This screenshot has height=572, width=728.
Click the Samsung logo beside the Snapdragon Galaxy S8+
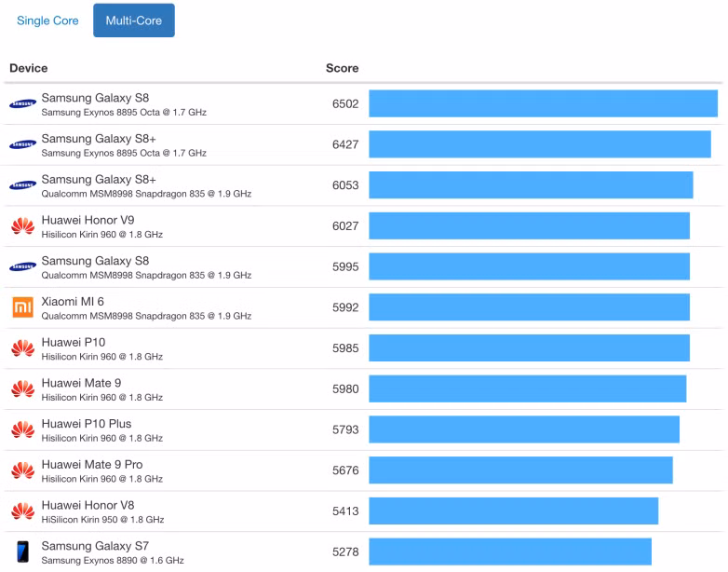click(x=23, y=185)
